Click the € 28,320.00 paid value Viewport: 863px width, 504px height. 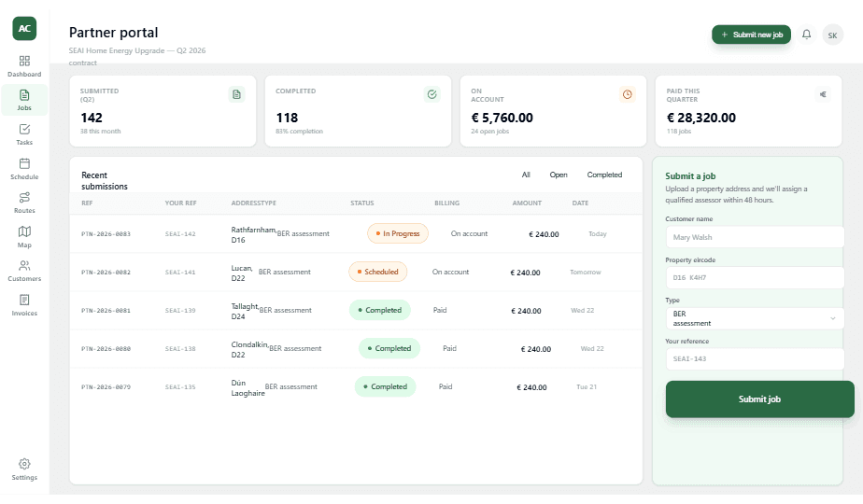tap(701, 118)
